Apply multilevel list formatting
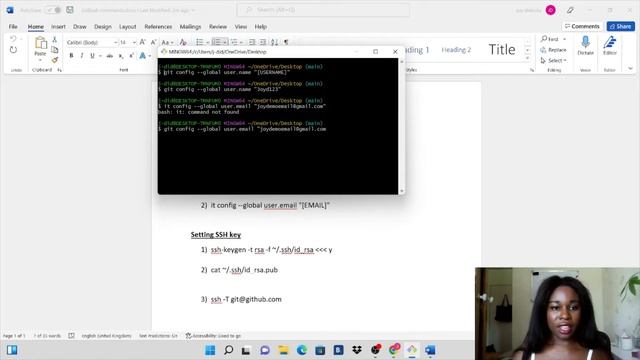This screenshot has width=640, height=360. click(234, 42)
